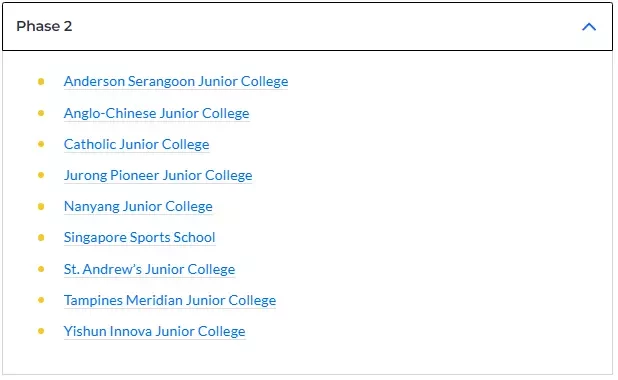Click the bullet next to Catholic Junior College

click(41, 144)
